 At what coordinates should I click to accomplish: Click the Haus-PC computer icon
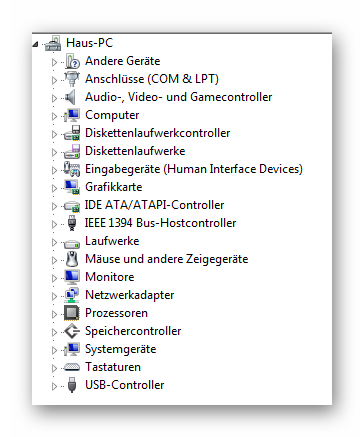click(53, 43)
